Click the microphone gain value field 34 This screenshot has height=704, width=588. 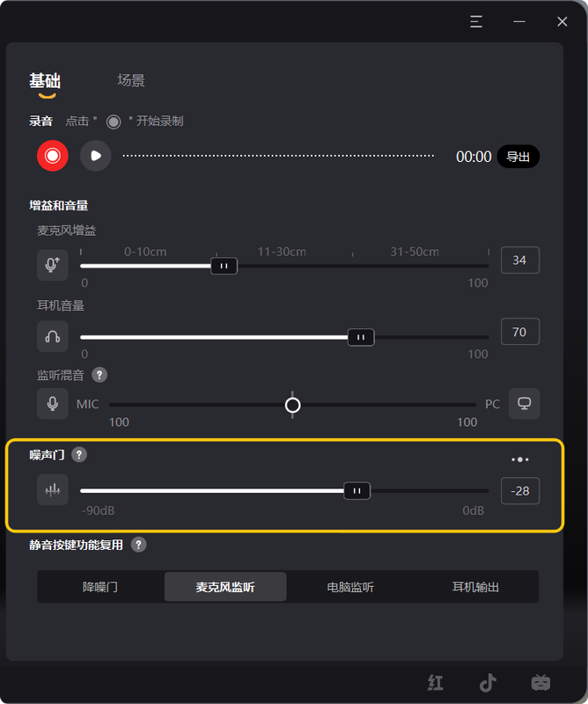(520, 260)
